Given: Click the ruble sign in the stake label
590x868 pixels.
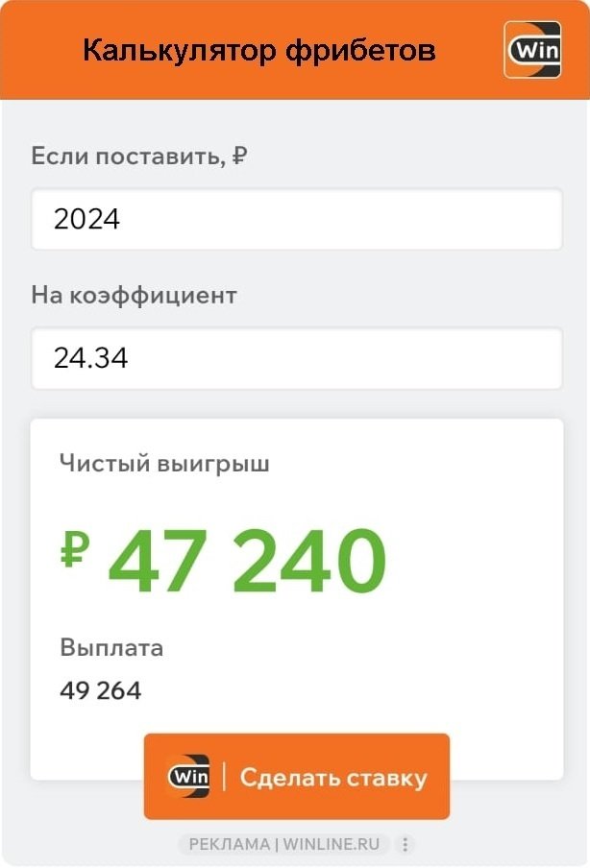Looking at the screenshot, I should pos(239,156).
